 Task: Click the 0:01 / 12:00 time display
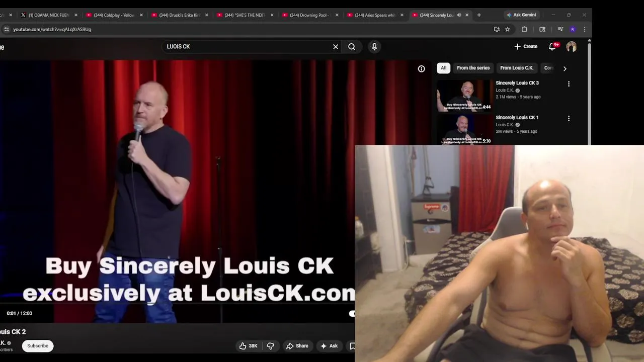pos(20,313)
